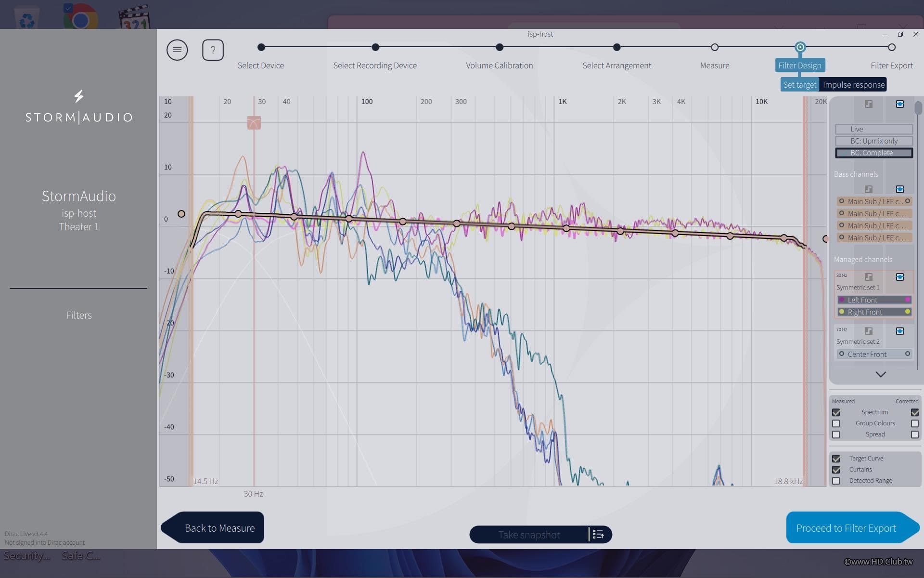Click Symmetric set 1 target curve step icon
Viewport: 924px width, 578px height.
click(x=869, y=277)
